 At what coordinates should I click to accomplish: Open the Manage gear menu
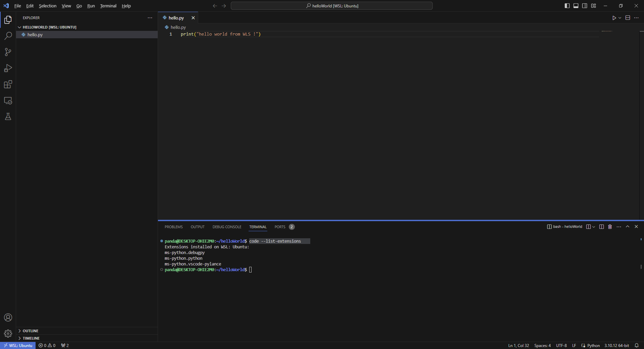tap(8, 334)
